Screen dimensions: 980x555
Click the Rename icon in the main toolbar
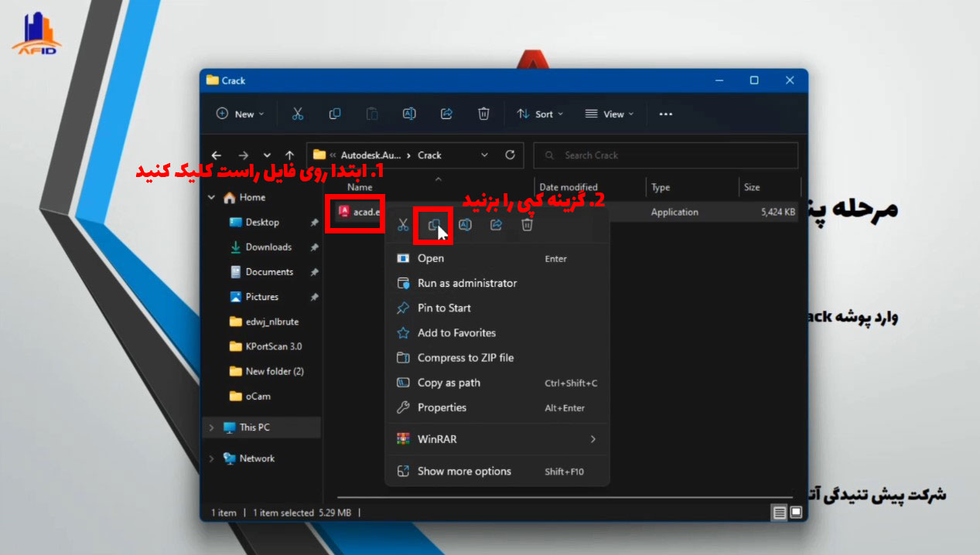pos(409,114)
